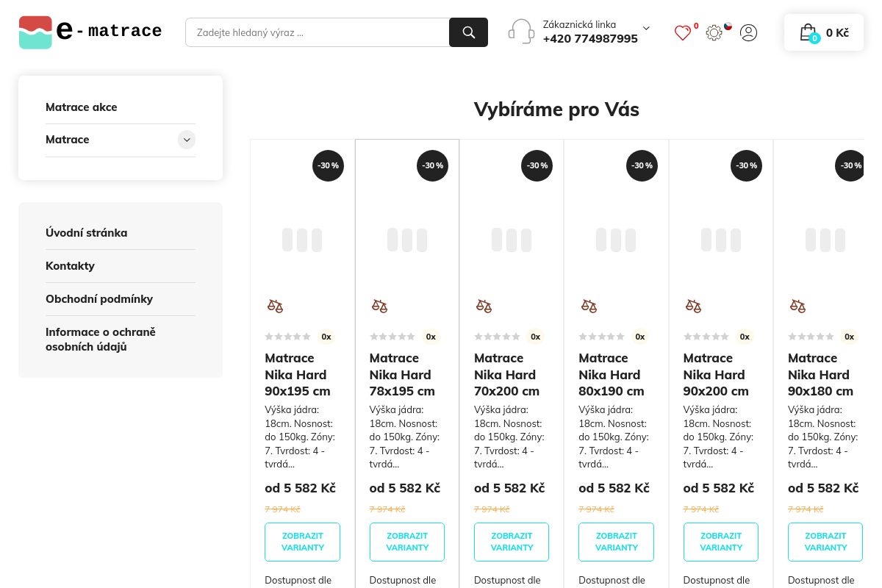Open Obchodní podmínky sidebar link
882x588 pixels.
pos(99,299)
